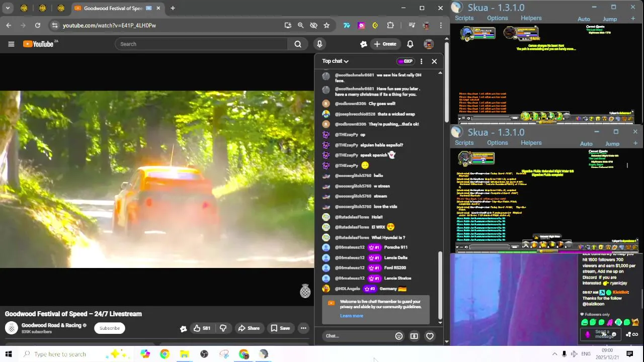Viewport: 644px width, 362px height.
Task: Open Windows Start menu
Action: click(9, 354)
